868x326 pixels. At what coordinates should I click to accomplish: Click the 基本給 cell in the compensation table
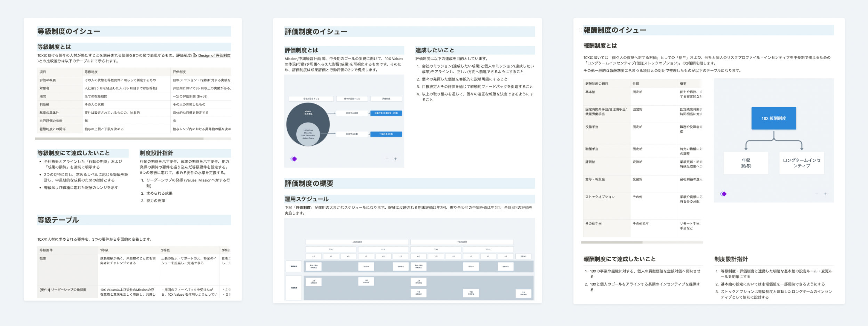pos(607,96)
